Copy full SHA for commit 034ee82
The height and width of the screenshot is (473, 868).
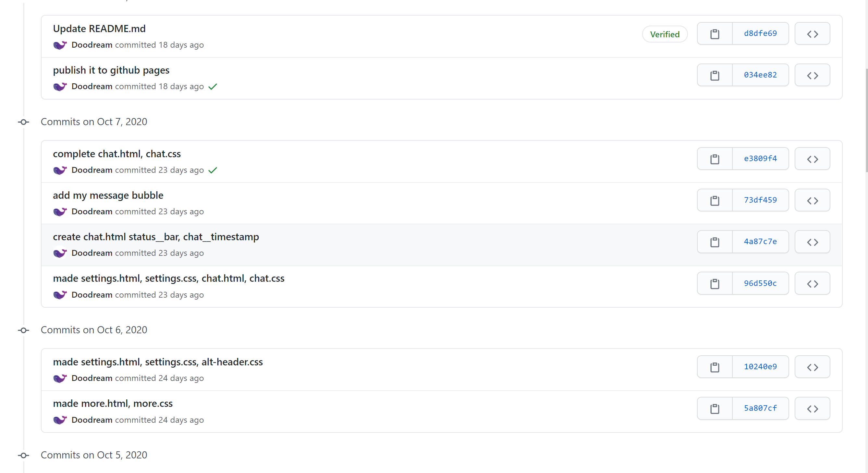tap(715, 75)
